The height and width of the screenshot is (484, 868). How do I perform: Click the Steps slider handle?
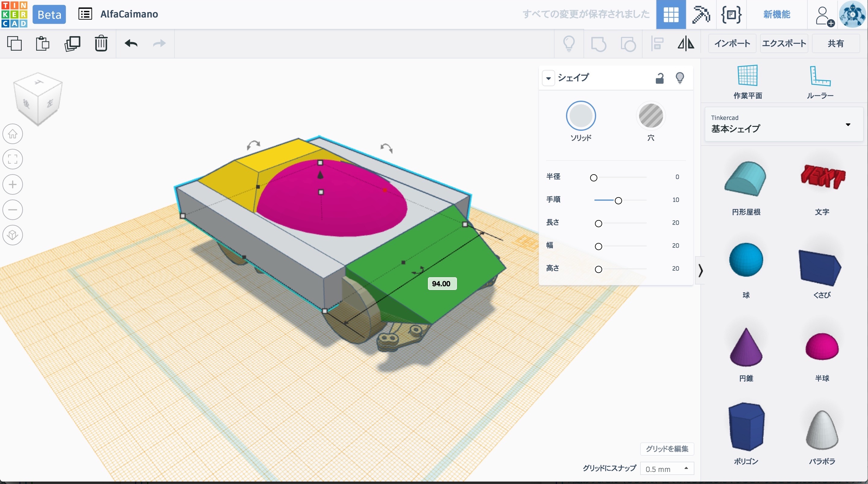(x=618, y=200)
